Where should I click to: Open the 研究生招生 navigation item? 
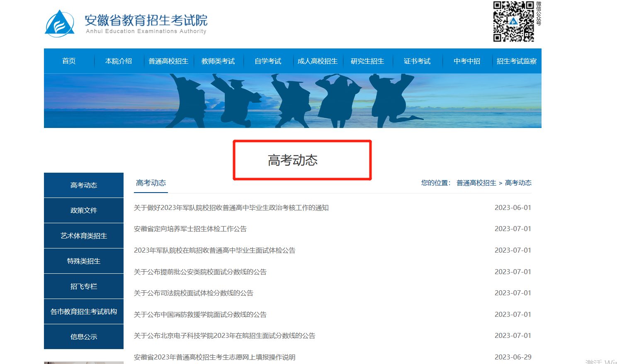click(367, 61)
